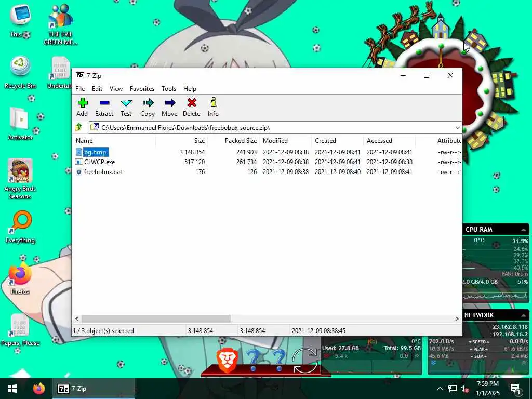Click the scroll left arrow
Screen dimensions: 532x399
tap(77, 318)
